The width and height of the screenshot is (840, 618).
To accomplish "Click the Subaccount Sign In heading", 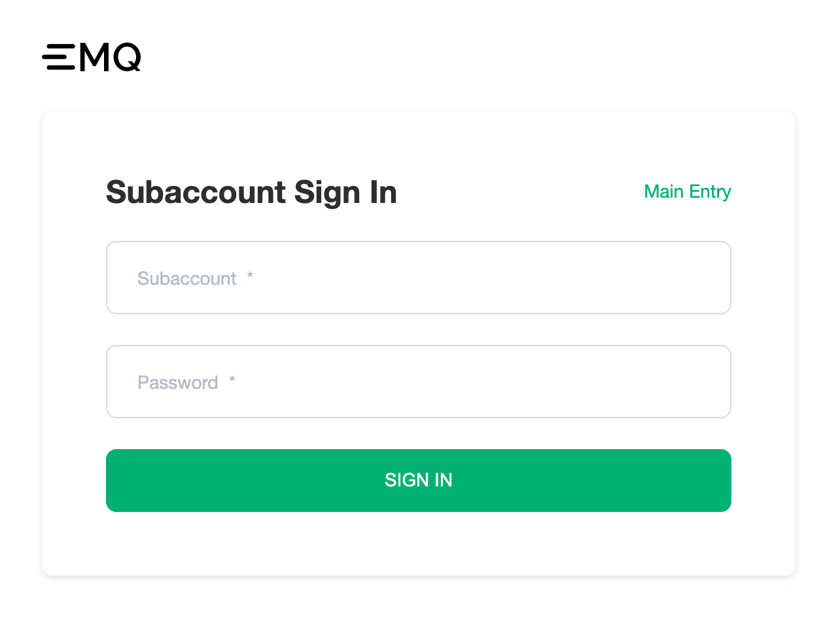I will (x=251, y=192).
